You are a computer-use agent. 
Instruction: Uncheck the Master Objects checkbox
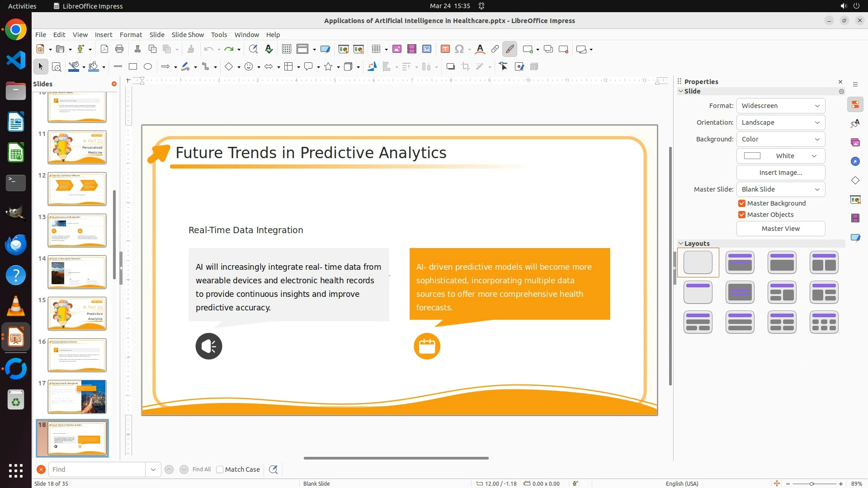[742, 215]
